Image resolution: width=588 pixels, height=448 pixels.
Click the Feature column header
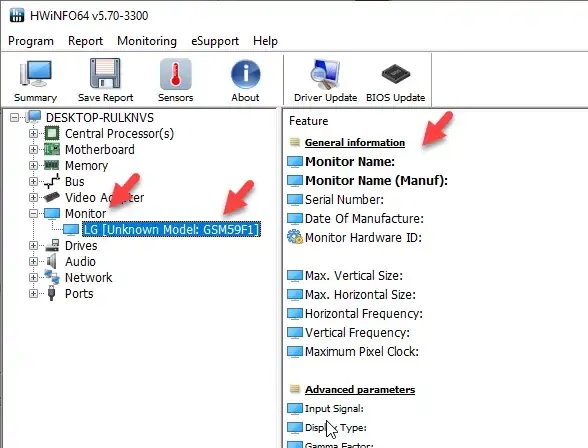point(308,121)
